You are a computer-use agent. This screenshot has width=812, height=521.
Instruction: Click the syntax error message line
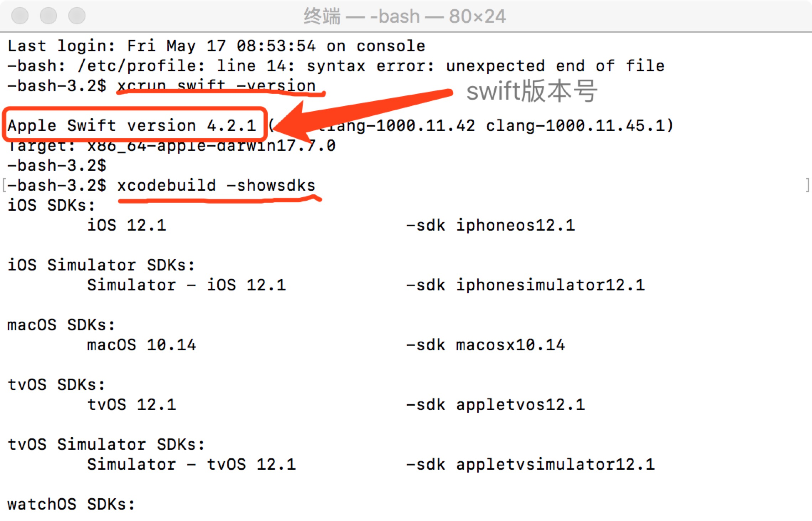pos(336,66)
